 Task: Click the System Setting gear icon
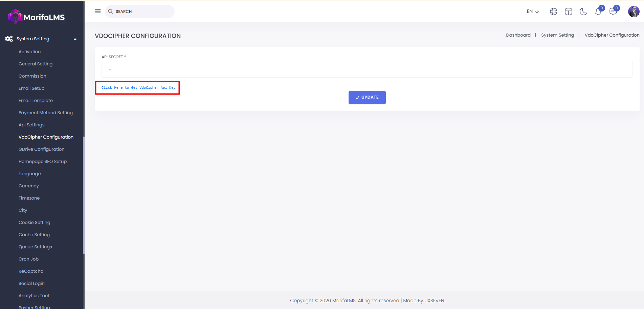pyautogui.click(x=9, y=39)
